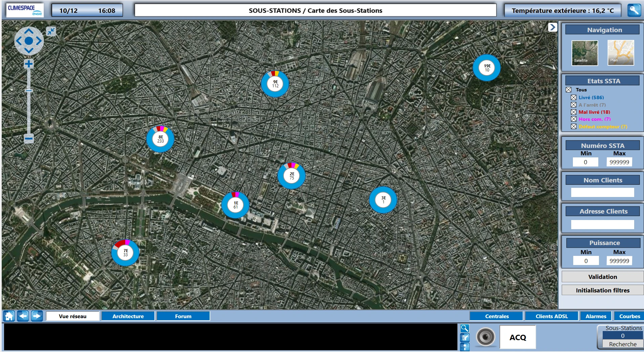Image resolution: width=644 pixels, height=352 pixels.
Task: Click the edit report icon above the info icon
Action: [x=465, y=337]
